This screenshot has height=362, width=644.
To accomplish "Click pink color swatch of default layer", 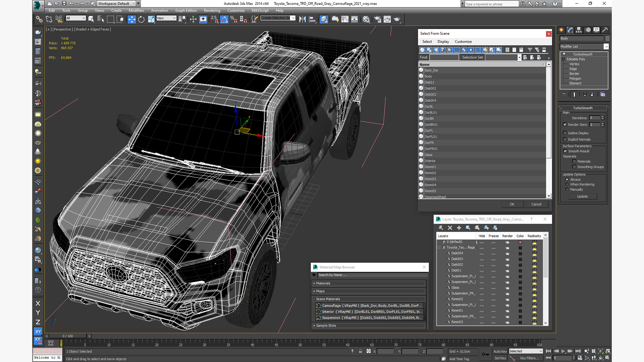I will tap(520, 242).
